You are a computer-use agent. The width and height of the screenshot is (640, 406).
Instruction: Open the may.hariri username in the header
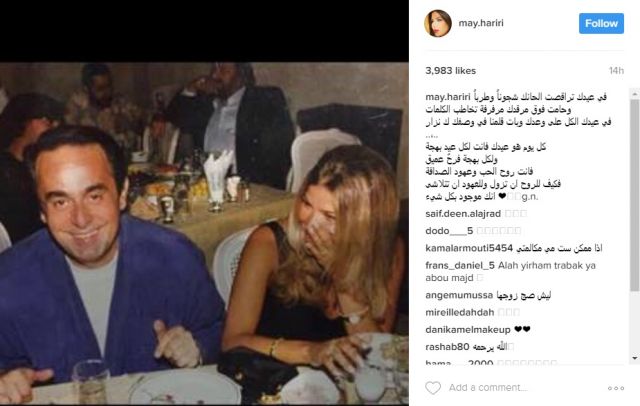coord(481,23)
